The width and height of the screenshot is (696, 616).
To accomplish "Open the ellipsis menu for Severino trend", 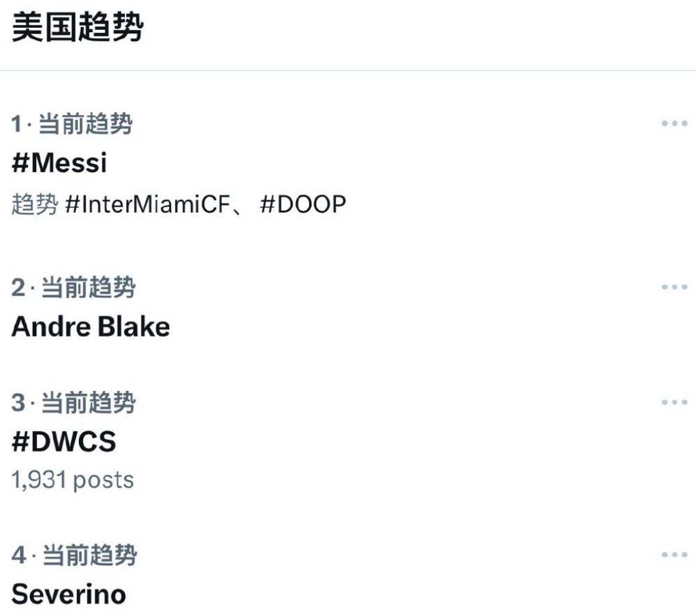I will coord(674,555).
